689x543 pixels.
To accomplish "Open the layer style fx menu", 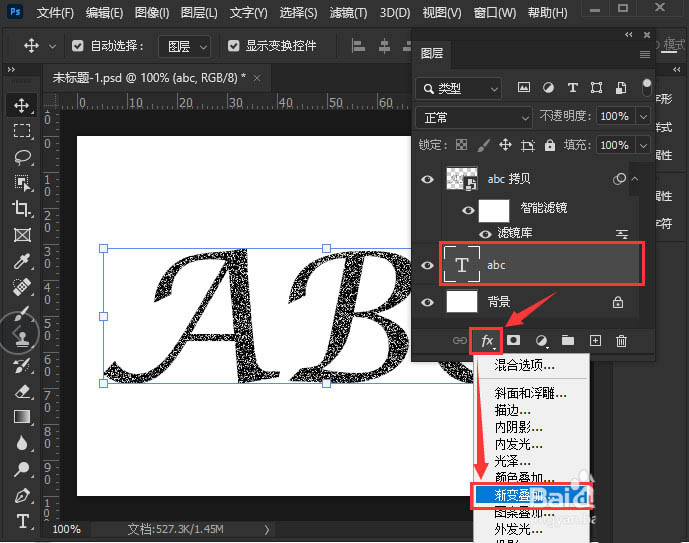I will (x=487, y=341).
